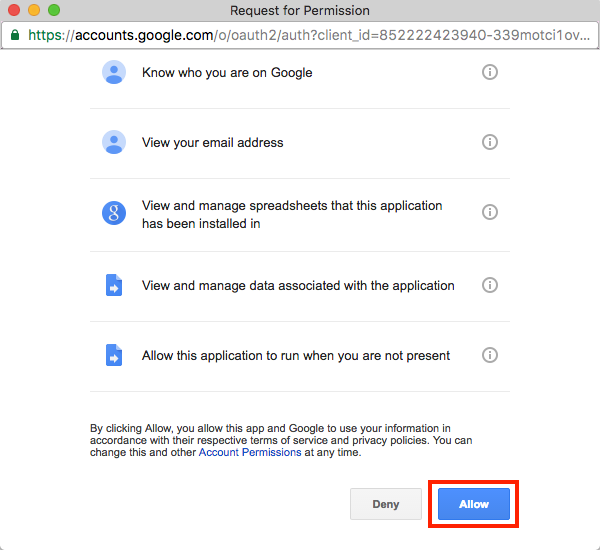Screen dimensions: 600x550
Task: Close the Request for Permission window
Action: pos(14,10)
